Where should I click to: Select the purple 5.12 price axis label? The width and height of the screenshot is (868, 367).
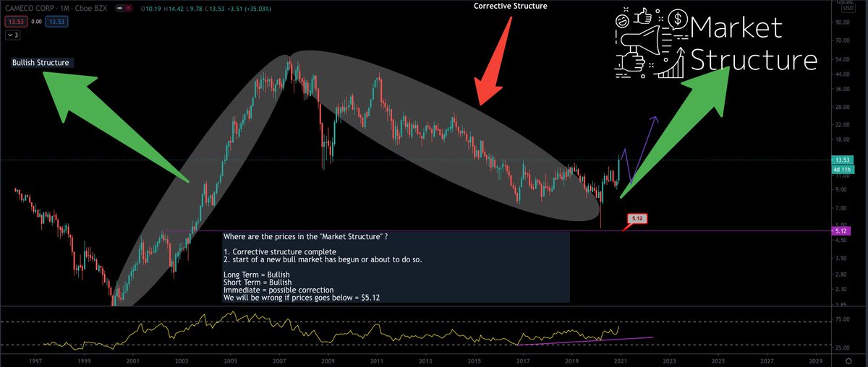[x=841, y=231]
